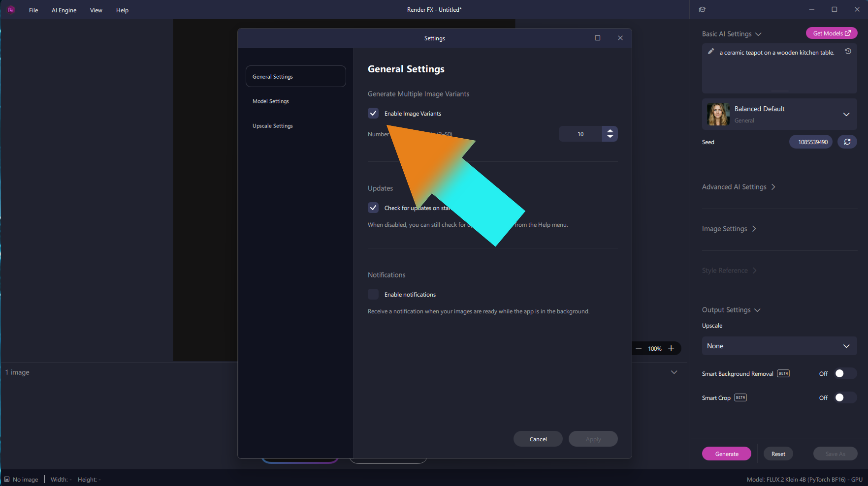868x486 pixels.
Task: Click the prompt text area
Action: pos(779,69)
